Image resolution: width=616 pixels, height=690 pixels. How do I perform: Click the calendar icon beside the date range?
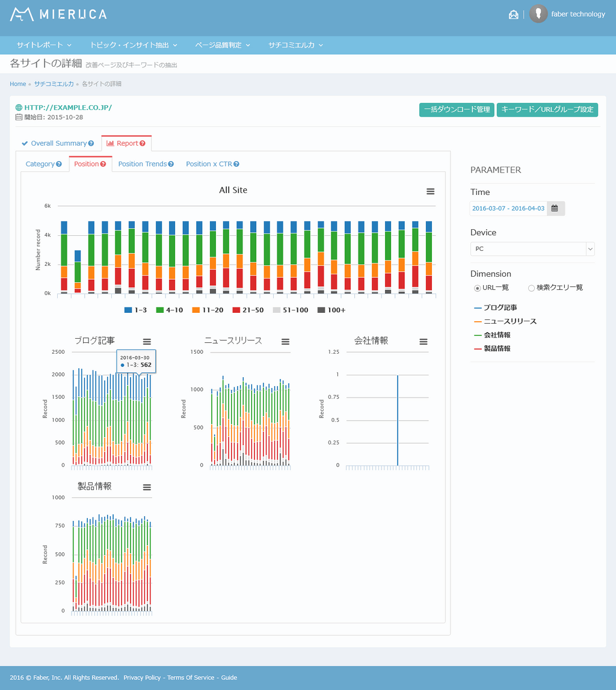pyautogui.click(x=555, y=209)
